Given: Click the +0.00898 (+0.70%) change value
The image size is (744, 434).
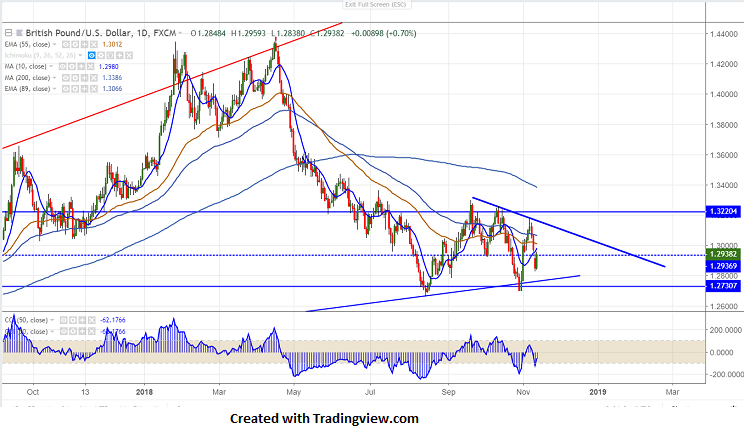Looking at the screenshot, I should pyautogui.click(x=383, y=33).
